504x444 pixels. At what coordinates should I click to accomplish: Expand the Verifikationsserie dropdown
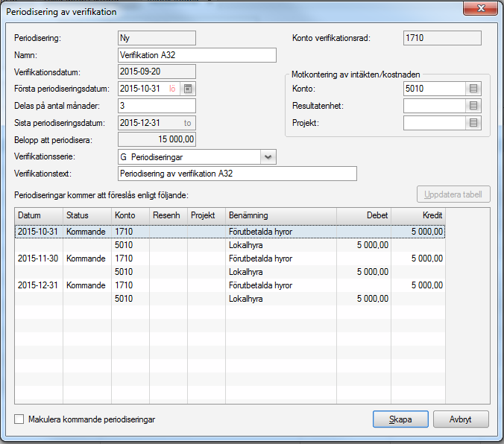point(268,157)
